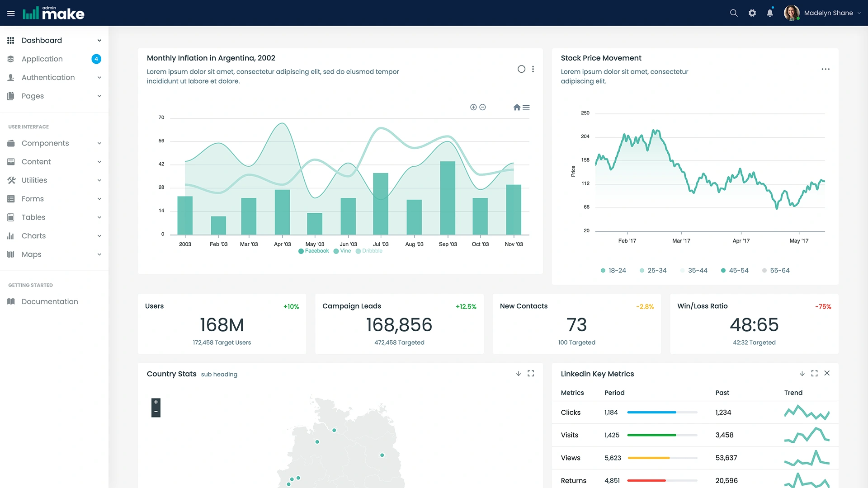868x488 pixels.
Task: Toggle 18-24 legend item
Action: pos(613,271)
